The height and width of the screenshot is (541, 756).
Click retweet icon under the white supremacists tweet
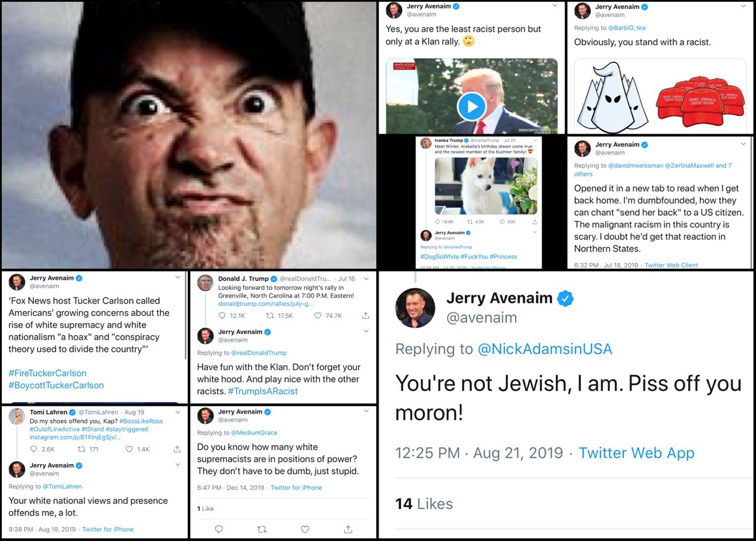point(262,529)
